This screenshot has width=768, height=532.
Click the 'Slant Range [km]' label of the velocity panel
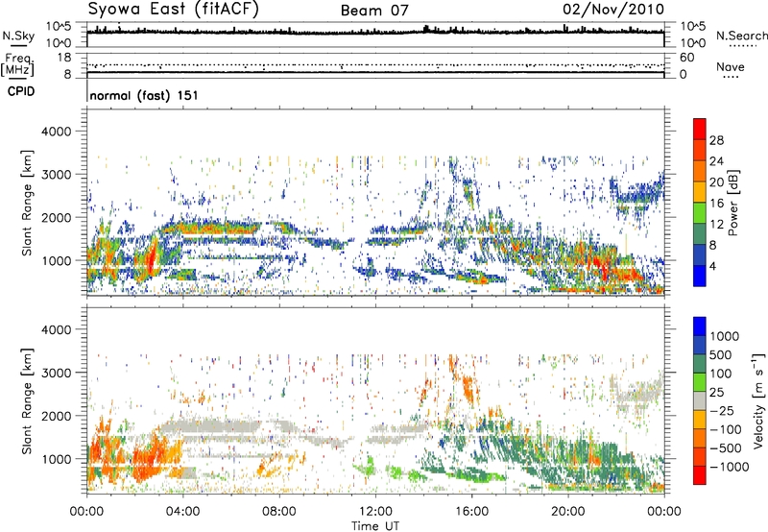coord(27,401)
